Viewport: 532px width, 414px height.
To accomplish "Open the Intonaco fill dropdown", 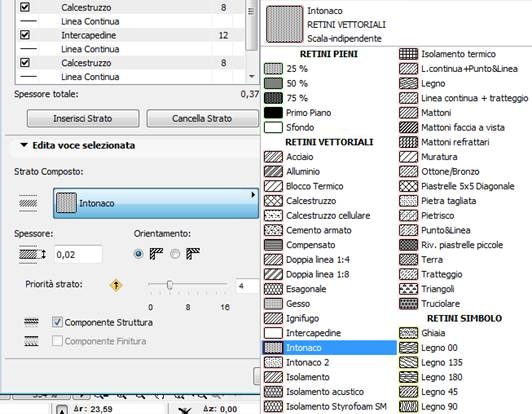I will (156, 203).
